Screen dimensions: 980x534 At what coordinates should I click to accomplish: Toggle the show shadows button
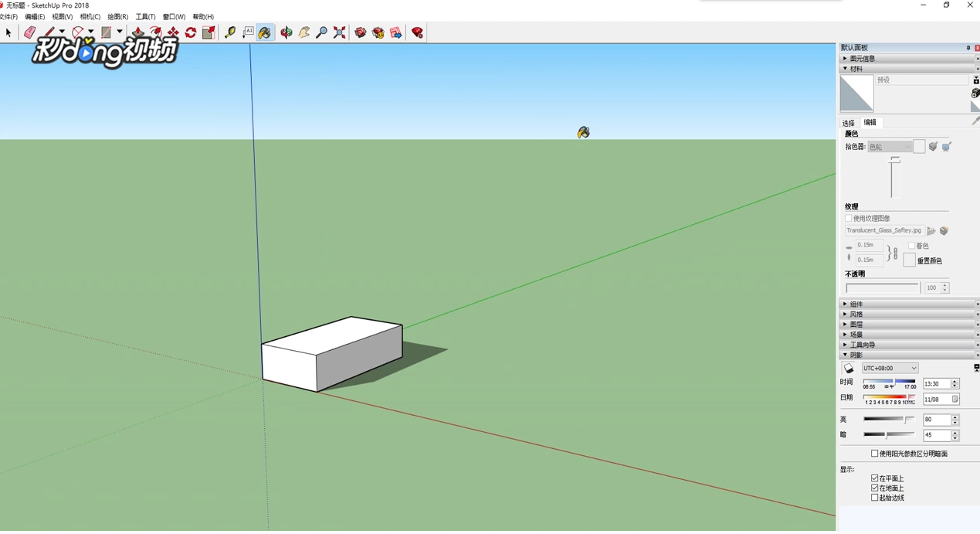(849, 369)
